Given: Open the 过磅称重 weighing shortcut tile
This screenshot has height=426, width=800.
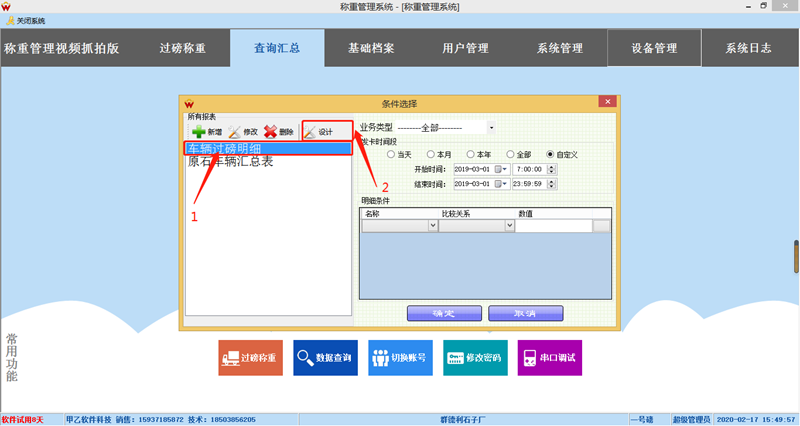Looking at the screenshot, I should click(250, 357).
